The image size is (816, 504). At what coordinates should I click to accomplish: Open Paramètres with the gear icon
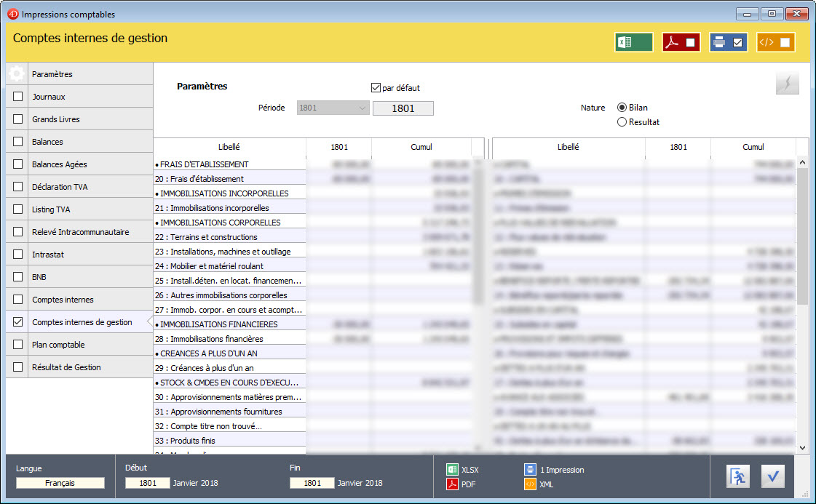point(17,74)
